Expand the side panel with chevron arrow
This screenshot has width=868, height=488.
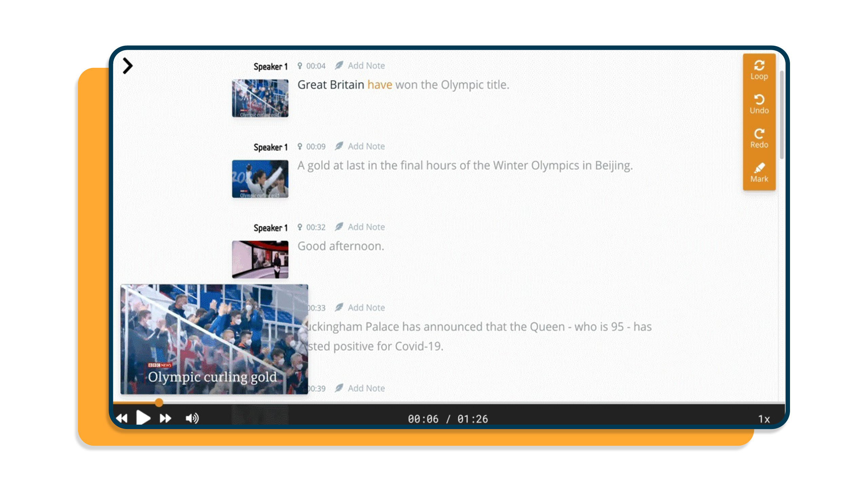click(x=127, y=66)
